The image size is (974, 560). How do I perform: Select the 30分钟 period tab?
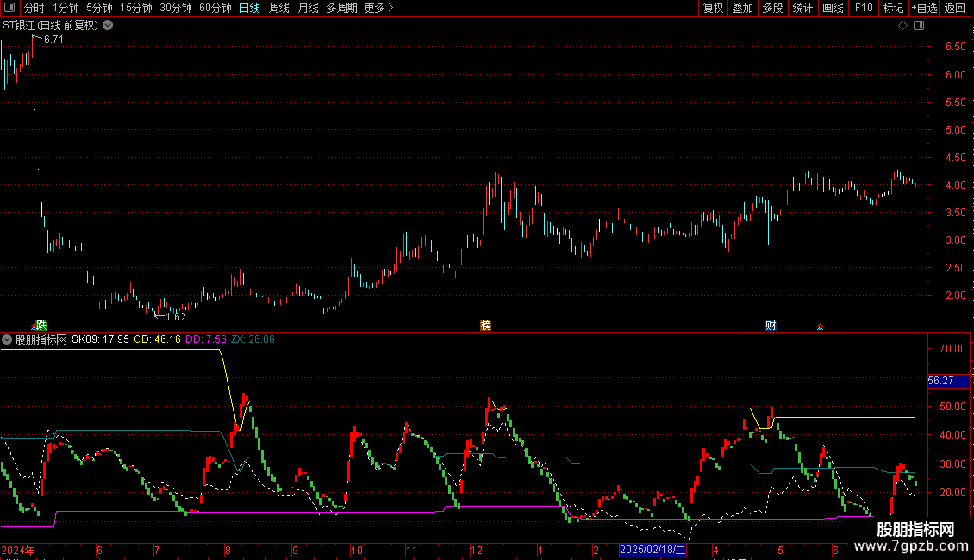(176, 8)
